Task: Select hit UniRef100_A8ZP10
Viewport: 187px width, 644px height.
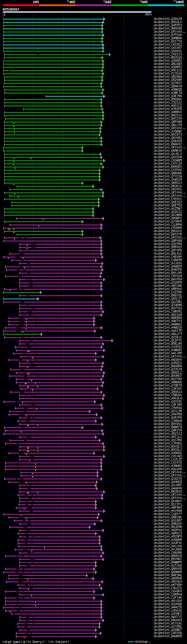Action: tap(168, 530)
